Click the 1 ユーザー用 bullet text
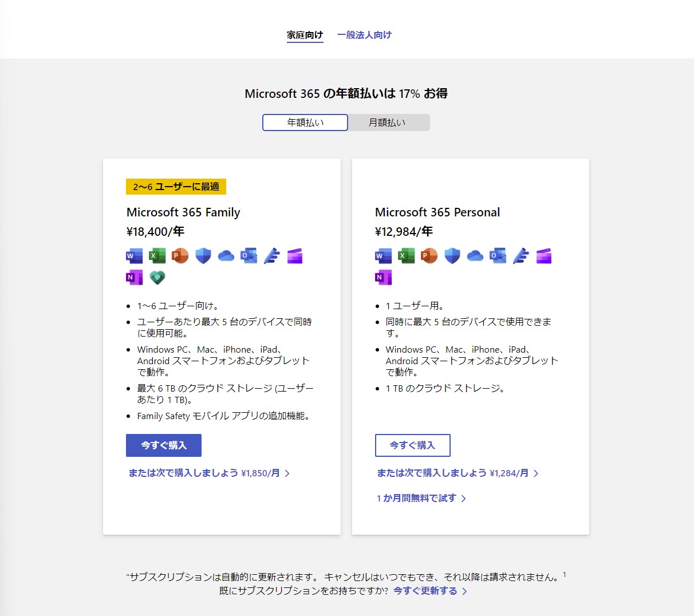The image size is (694, 616). pos(415,306)
